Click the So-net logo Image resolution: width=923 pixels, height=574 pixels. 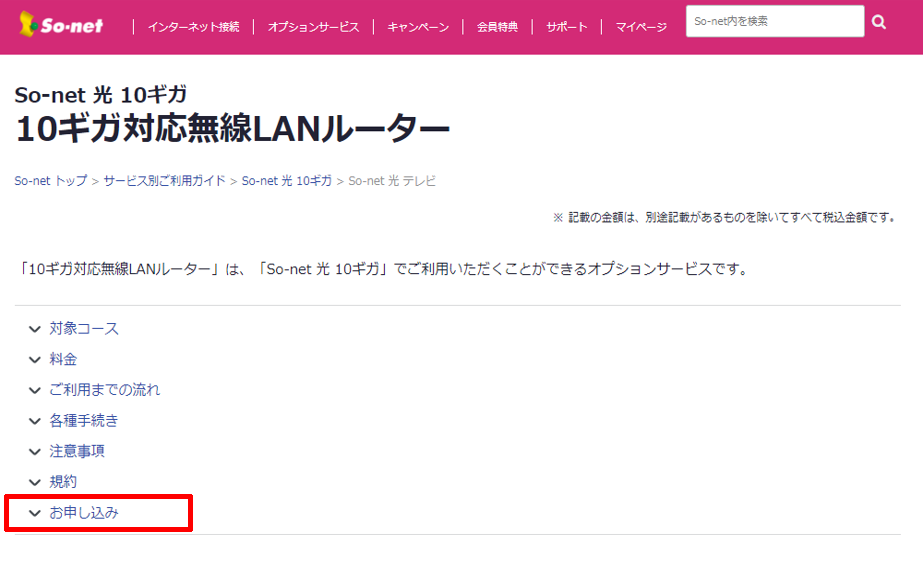tap(62, 25)
